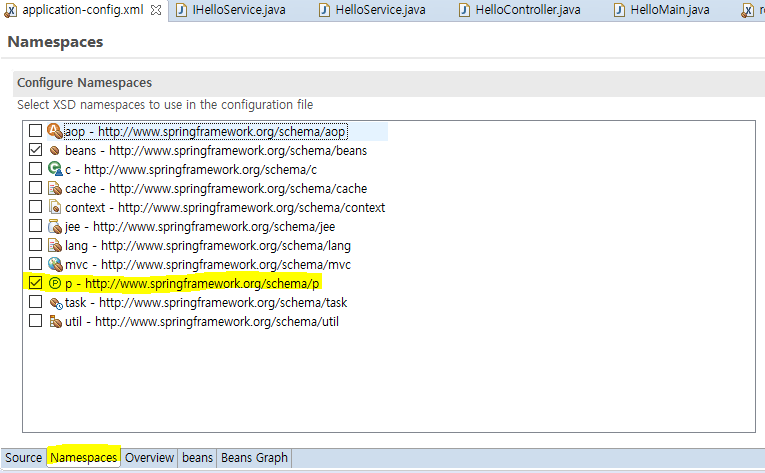Select the jee schema URL row text
The image size is (765, 473).
point(200,227)
